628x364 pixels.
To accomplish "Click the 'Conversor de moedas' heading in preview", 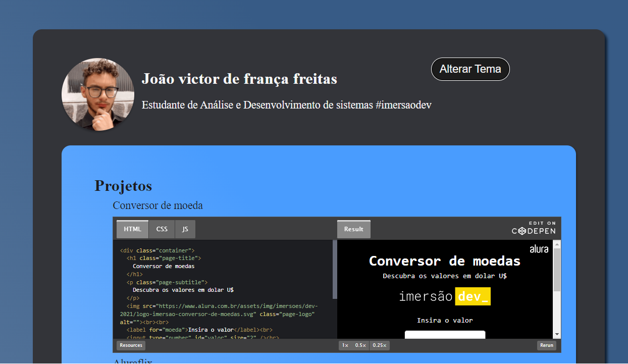I will pyautogui.click(x=445, y=261).
